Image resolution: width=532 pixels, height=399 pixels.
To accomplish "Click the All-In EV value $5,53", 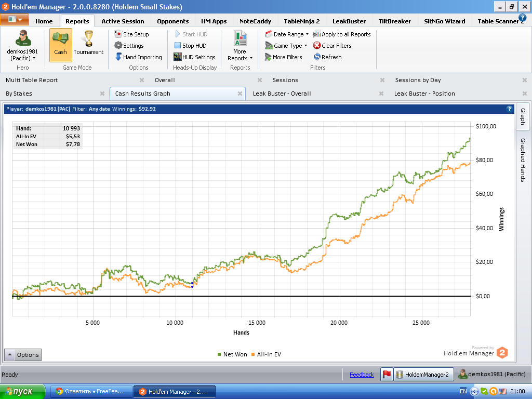I will pos(73,137).
